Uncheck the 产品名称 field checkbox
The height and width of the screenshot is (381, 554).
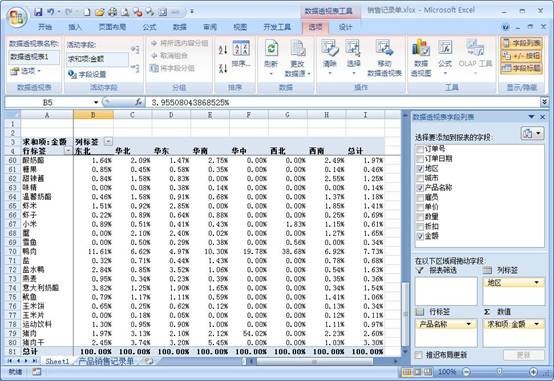[x=420, y=188]
